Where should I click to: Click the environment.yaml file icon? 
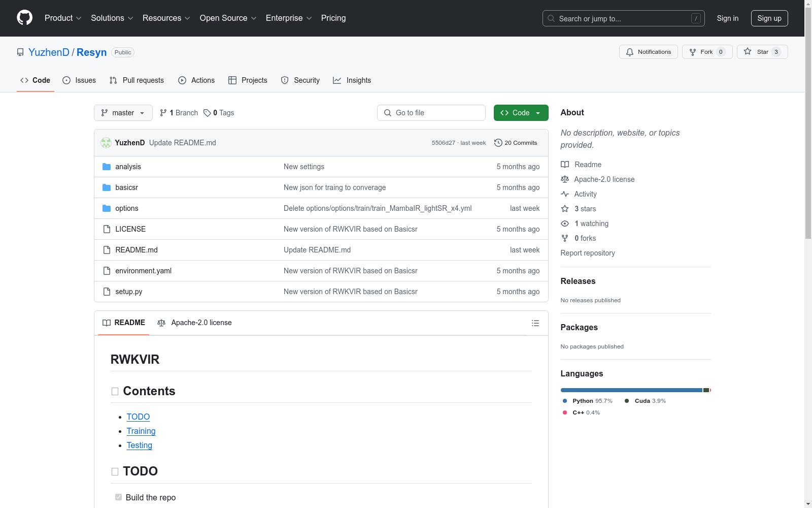107,271
